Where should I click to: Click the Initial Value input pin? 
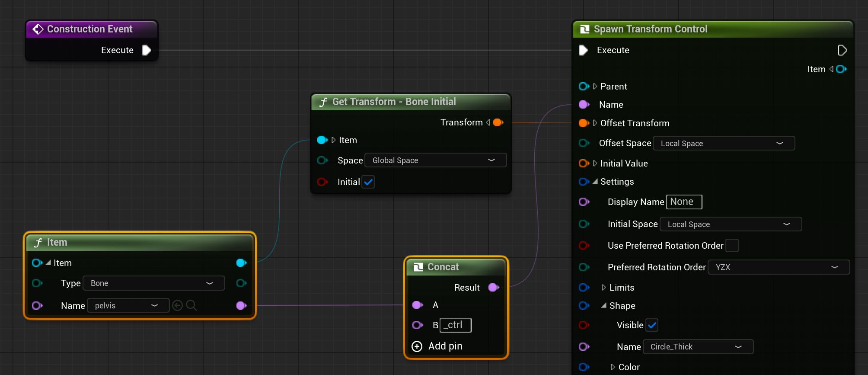point(584,163)
